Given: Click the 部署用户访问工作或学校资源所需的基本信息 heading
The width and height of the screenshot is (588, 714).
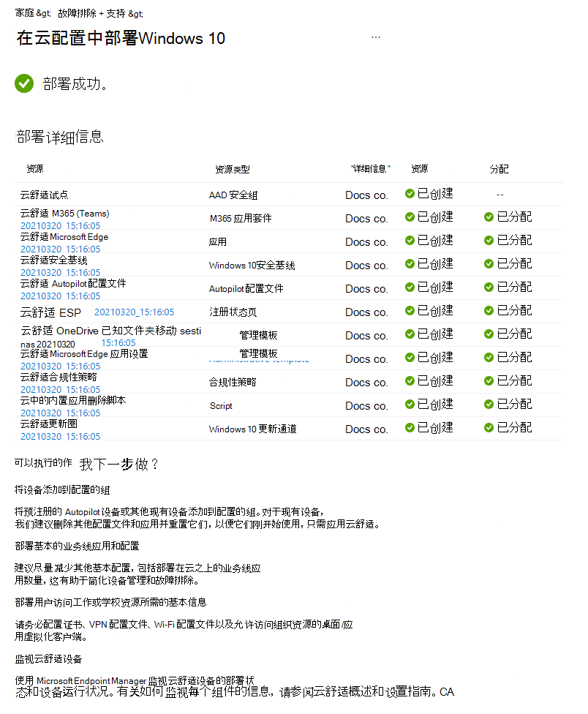Looking at the screenshot, I should [110, 603].
